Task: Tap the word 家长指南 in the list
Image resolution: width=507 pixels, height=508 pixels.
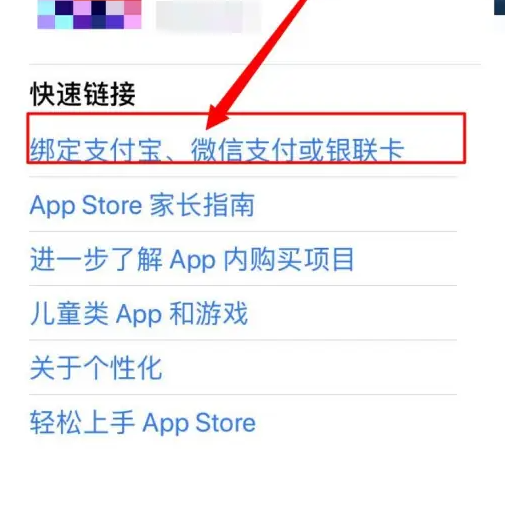Action: pos(202,205)
